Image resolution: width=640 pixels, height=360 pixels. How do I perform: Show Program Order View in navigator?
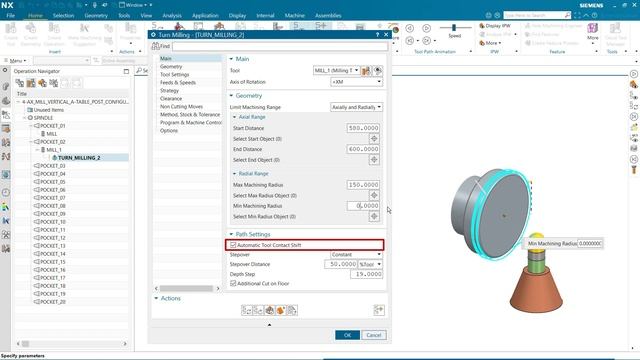click(x=20, y=83)
